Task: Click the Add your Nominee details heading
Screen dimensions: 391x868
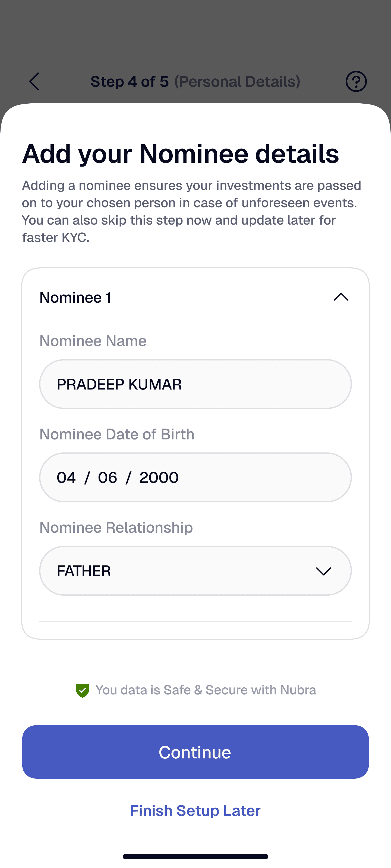Action: click(181, 154)
